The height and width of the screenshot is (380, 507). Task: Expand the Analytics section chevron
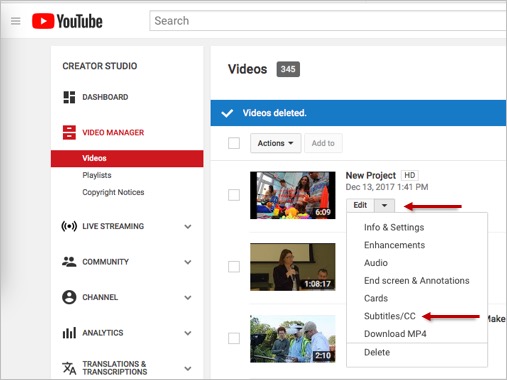pos(188,333)
